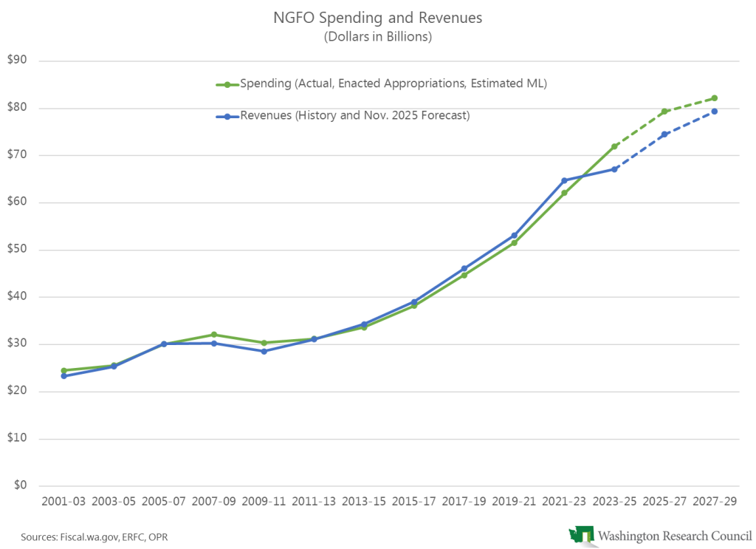Click the 2027-29 x-axis label
Screen dimensions: 756x549
[x=715, y=502]
